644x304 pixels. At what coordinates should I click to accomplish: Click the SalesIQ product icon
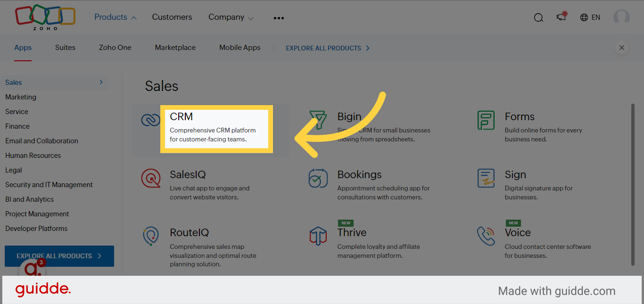click(x=151, y=178)
